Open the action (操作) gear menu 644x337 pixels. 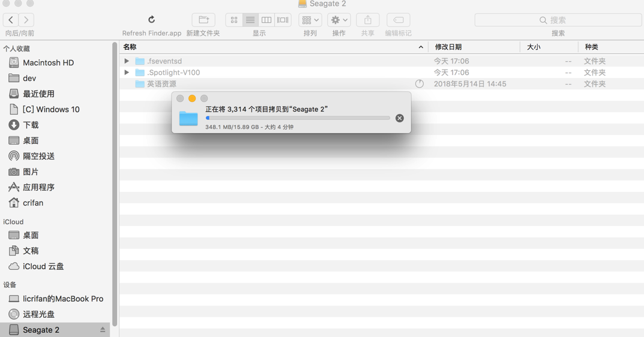coord(339,20)
